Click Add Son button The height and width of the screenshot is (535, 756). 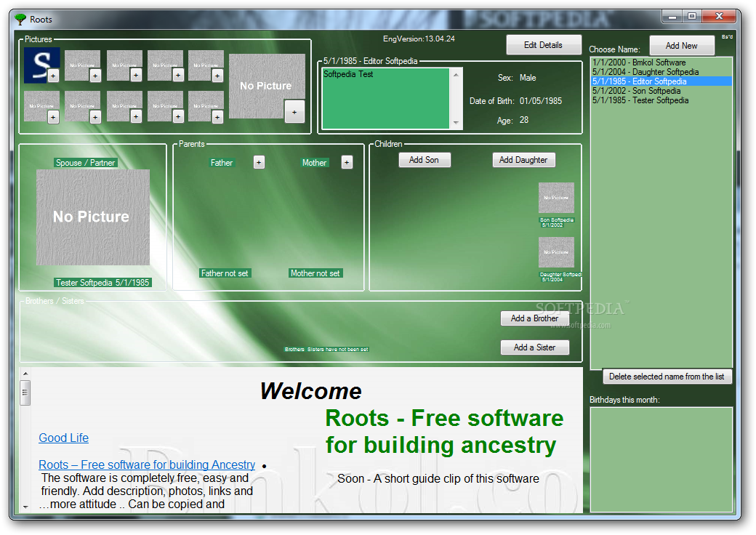point(425,160)
